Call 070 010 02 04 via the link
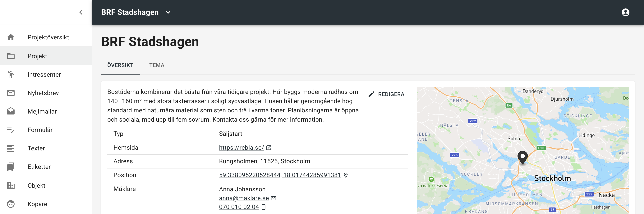This screenshot has width=644, height=214. (239, 207)
